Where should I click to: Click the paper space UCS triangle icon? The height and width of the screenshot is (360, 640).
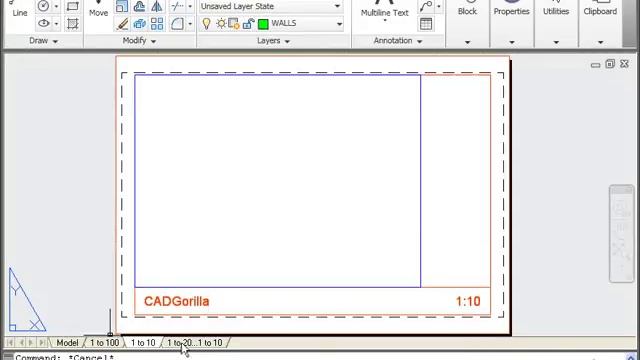pos(27,300)
